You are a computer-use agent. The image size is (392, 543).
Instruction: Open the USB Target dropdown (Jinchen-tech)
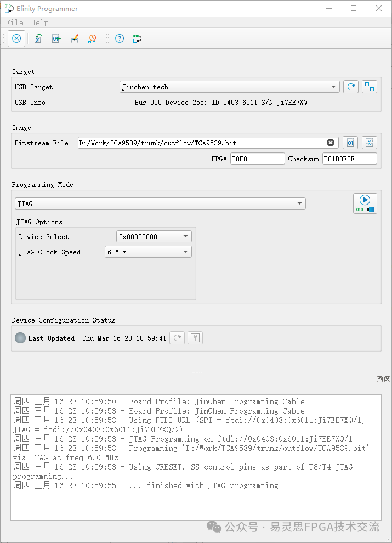230,87
